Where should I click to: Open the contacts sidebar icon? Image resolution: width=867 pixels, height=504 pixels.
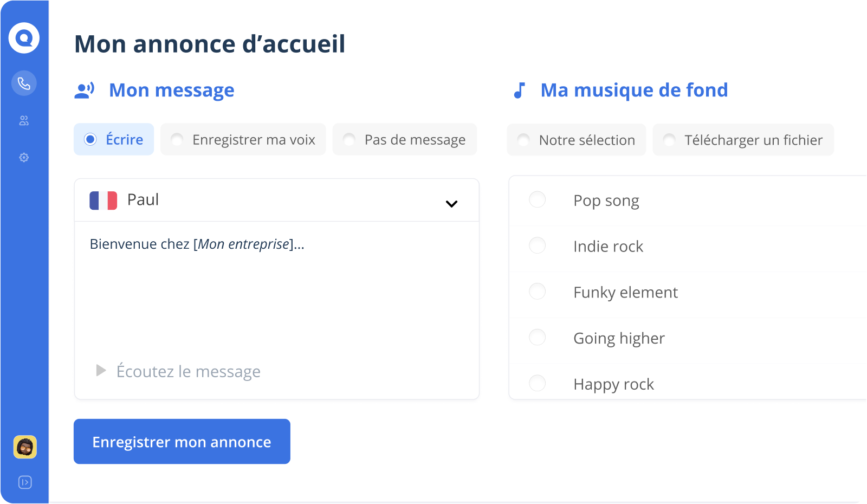click(24, 120)
